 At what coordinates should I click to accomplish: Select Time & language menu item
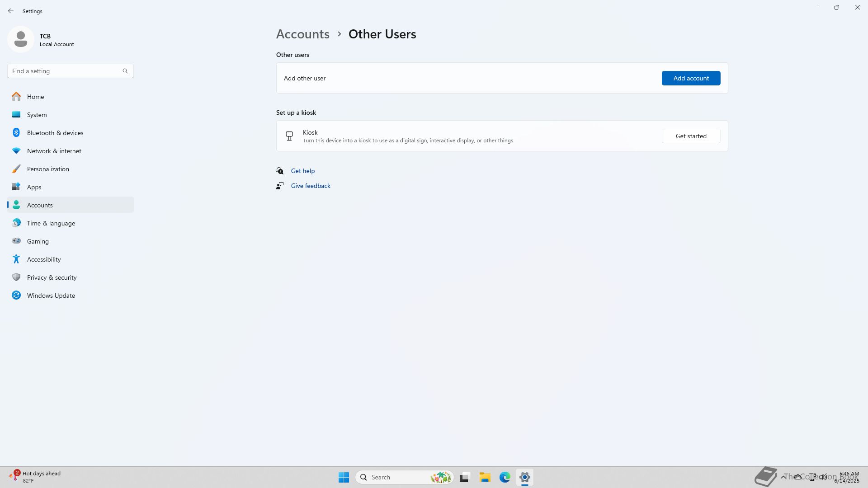(51, 223)
